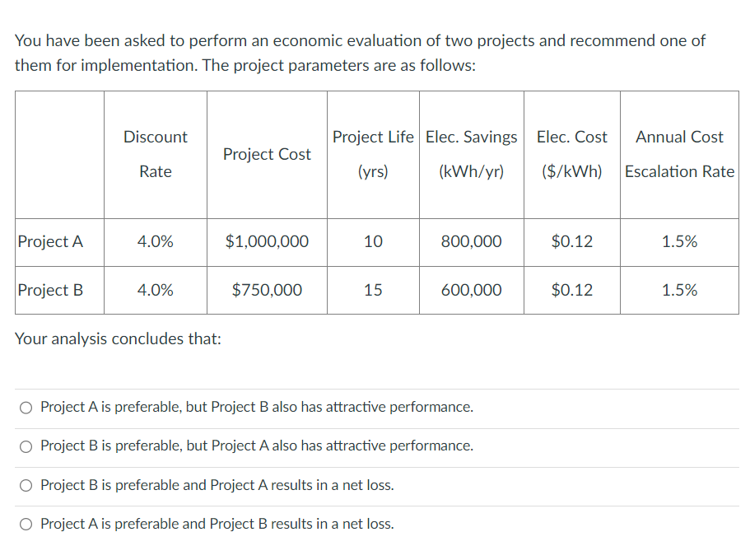Choose 'Project B is preferable and Project A results in a net loss'

pos(26,485)
